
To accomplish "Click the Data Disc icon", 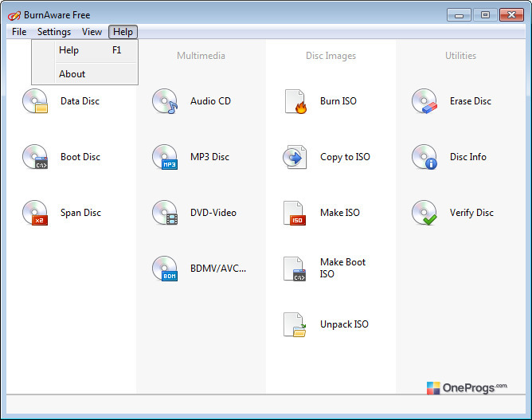I will tap(35, 101).
